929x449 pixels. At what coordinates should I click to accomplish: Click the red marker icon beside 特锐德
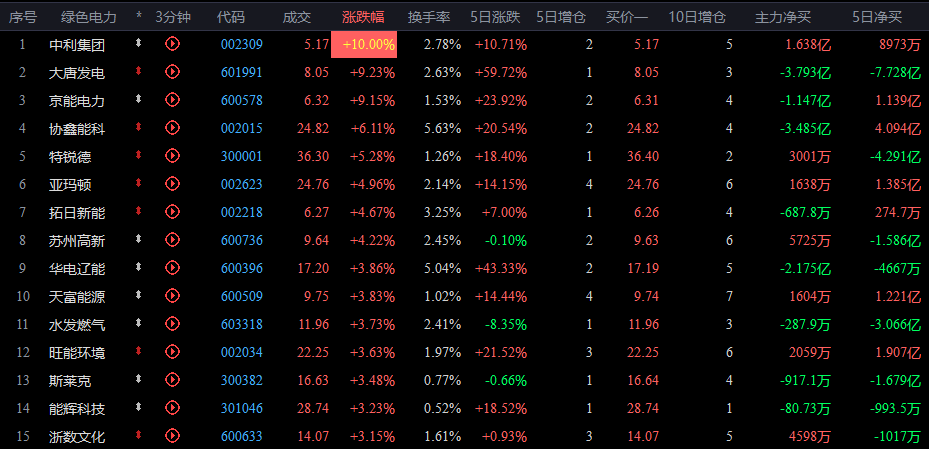(x=139, y=156)
